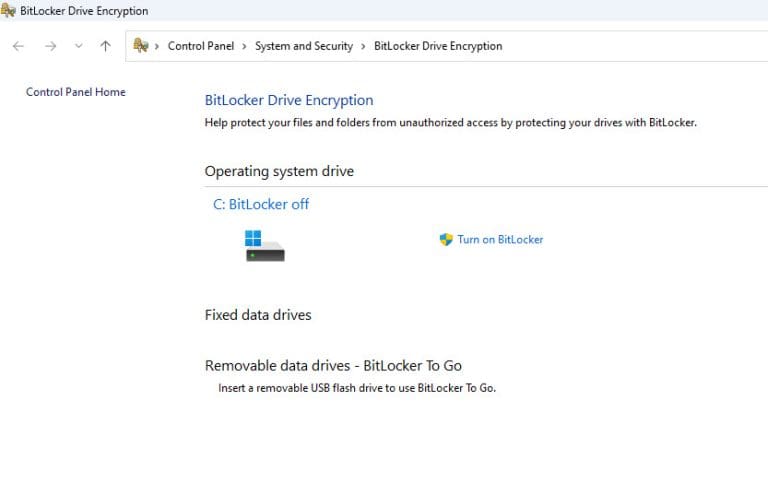Open the System and Security breadcrumb

pyautogui.click(x=304, y=46)
